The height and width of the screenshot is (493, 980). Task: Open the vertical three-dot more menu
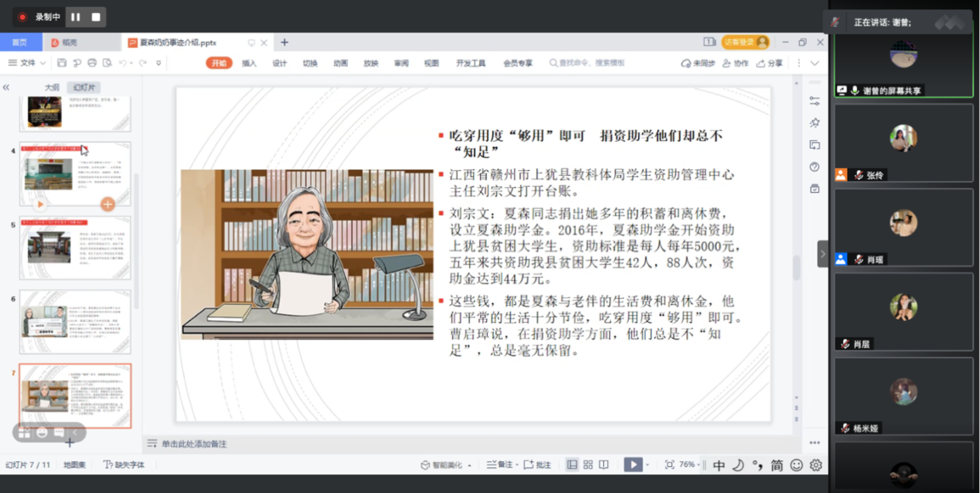(799, 63)
